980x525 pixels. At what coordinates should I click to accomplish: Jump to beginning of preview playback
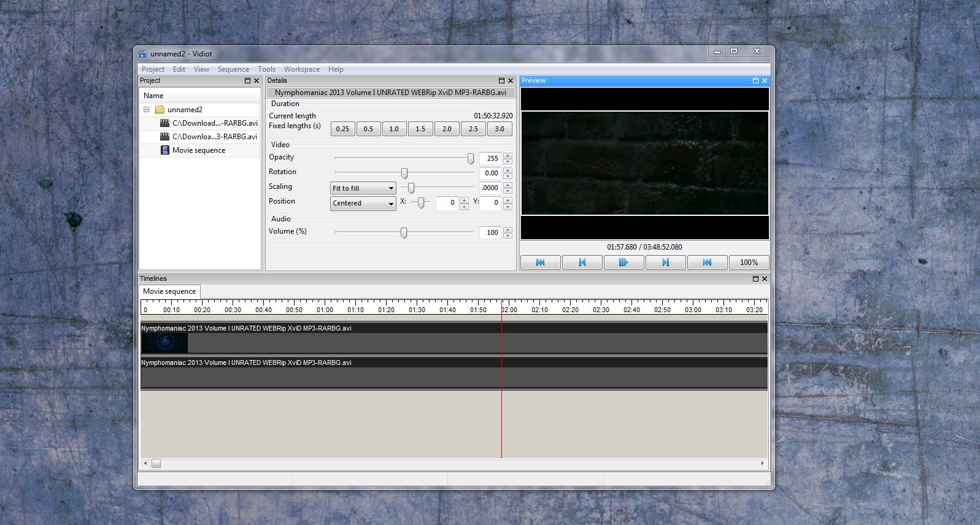click(541, 262)
